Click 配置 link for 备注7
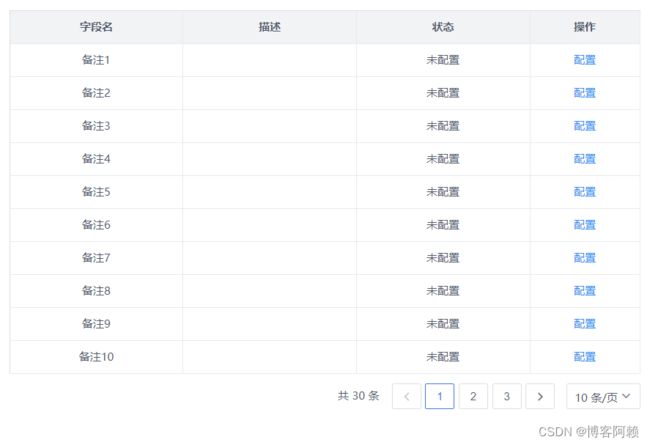The image size is (650, 445). 585,258
